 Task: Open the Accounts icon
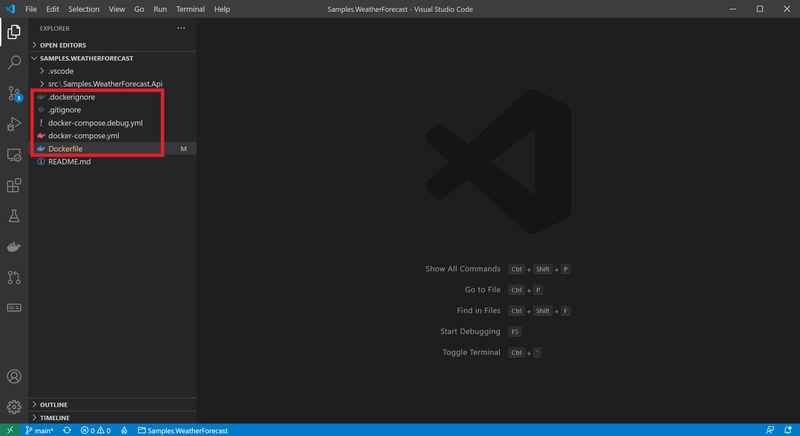coord(14,376)
